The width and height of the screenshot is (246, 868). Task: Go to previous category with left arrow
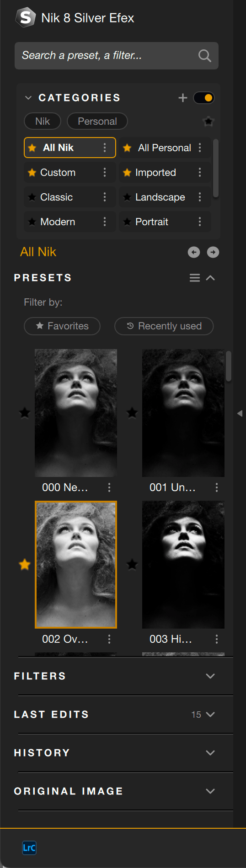(194, 252)
